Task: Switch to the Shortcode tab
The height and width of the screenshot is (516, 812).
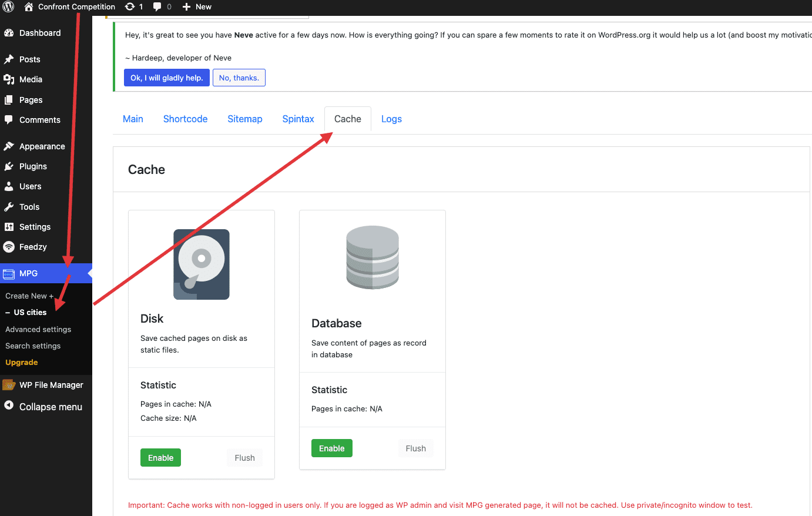Action: coord(185,119)
